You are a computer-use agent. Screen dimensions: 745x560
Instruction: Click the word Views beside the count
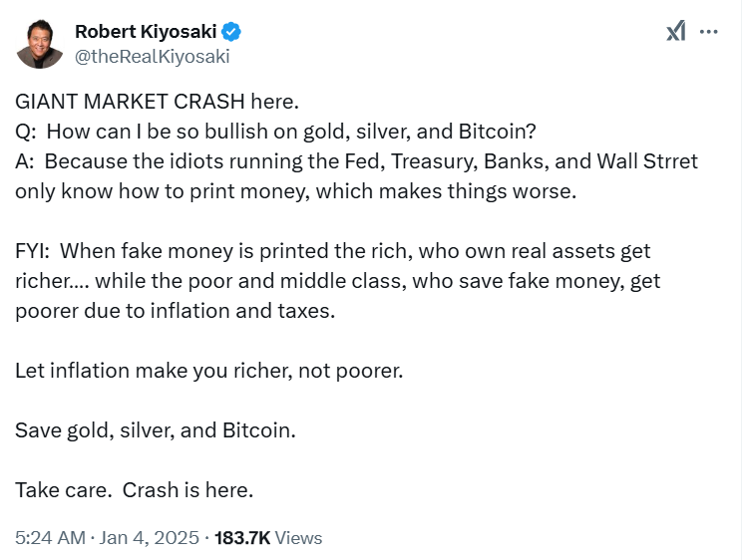coord(298,538)
